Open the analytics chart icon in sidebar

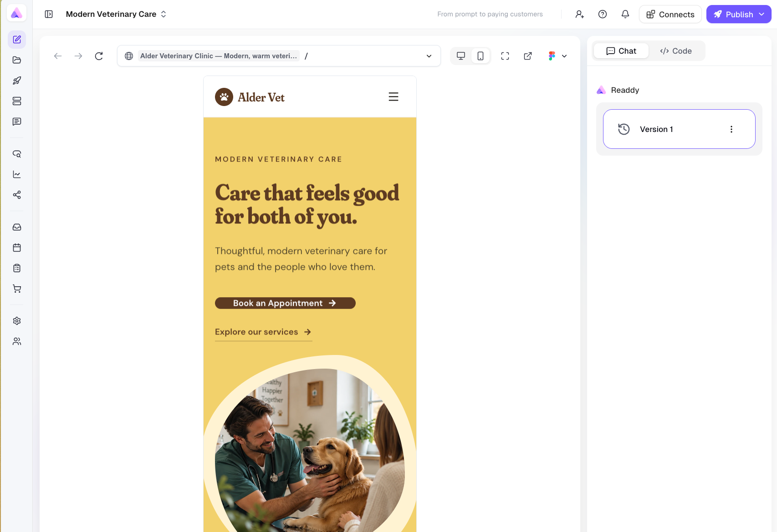pos(17,174)
